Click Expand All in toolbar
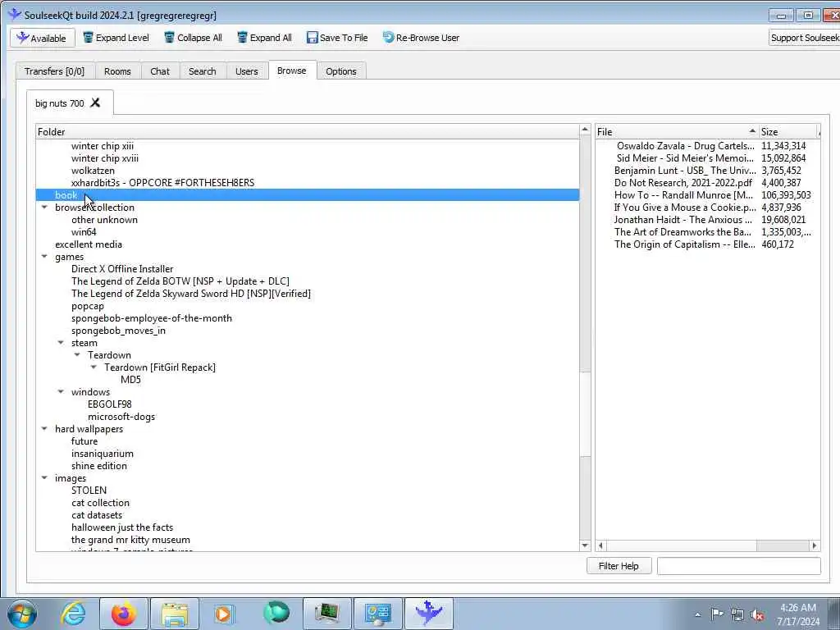This screenshot has width=840, height=630. (265, 38)
